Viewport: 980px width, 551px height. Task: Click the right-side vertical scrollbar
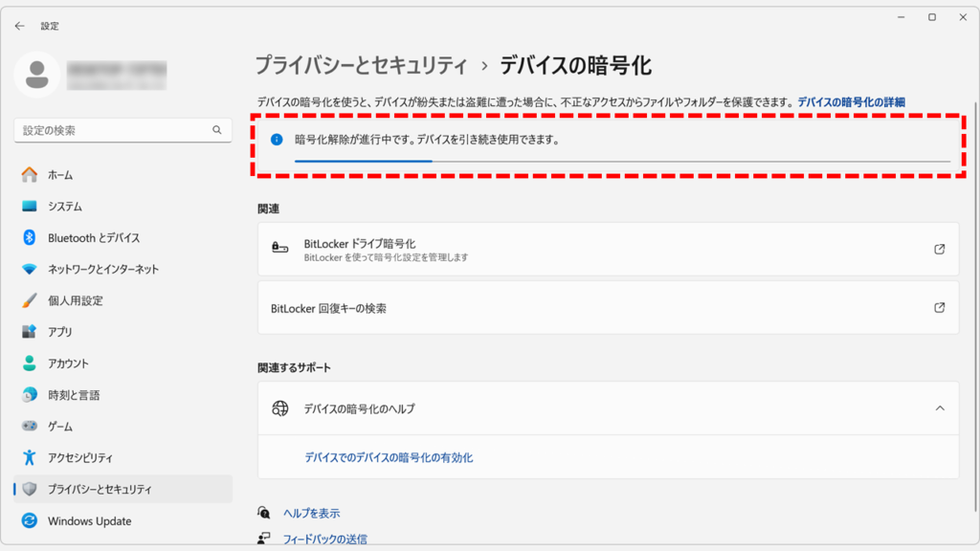[x=975, y=306]
